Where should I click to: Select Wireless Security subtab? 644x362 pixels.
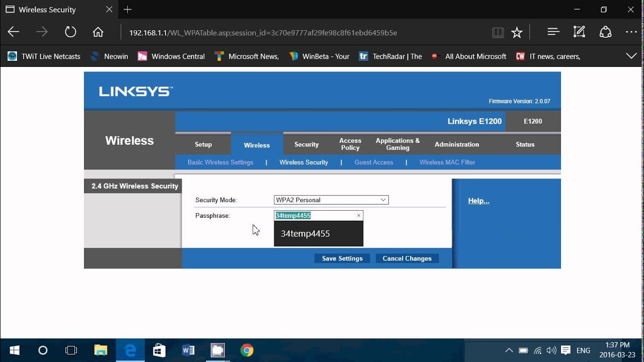303,162
